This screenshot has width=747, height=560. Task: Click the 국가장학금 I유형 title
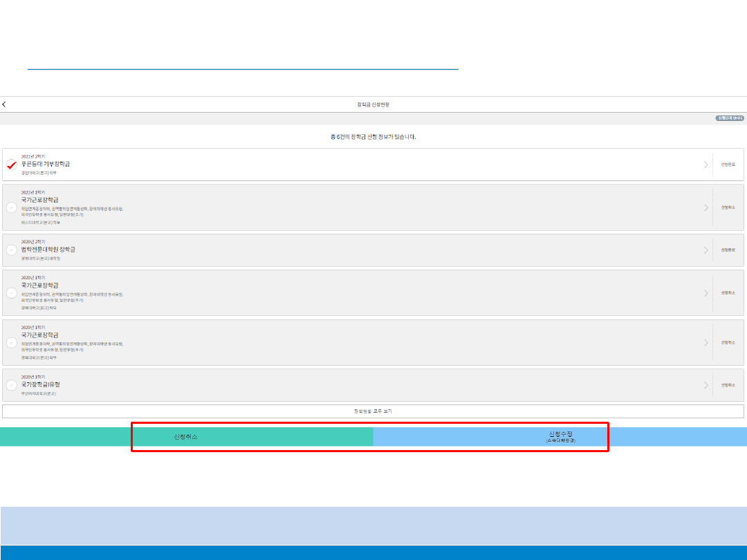41,384
